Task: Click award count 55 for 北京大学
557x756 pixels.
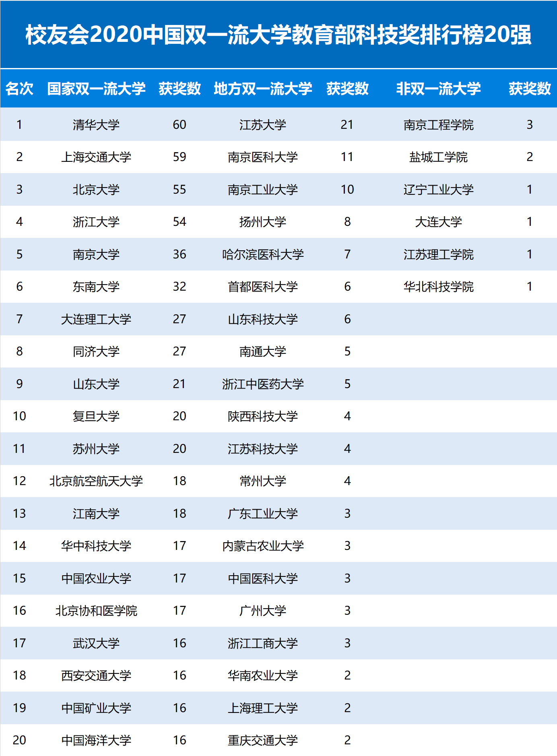Action: coord(179,190)
